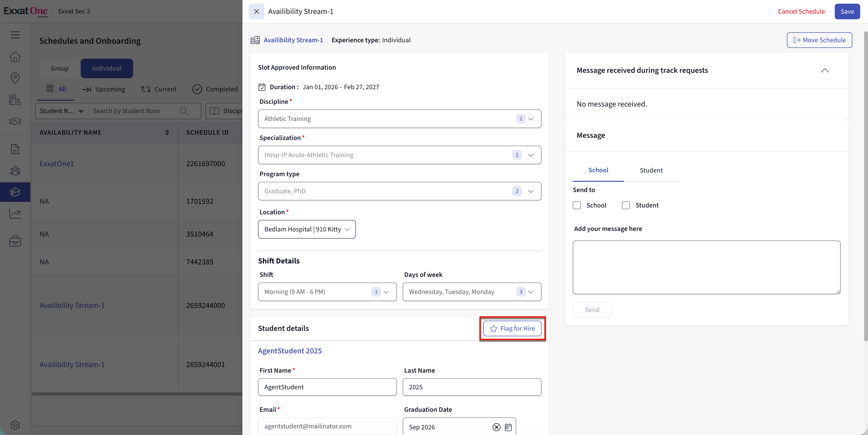This screenshot has width=868, height=435.
Task: Go to the Home icon in sidebar
Action: click(15, 57)
